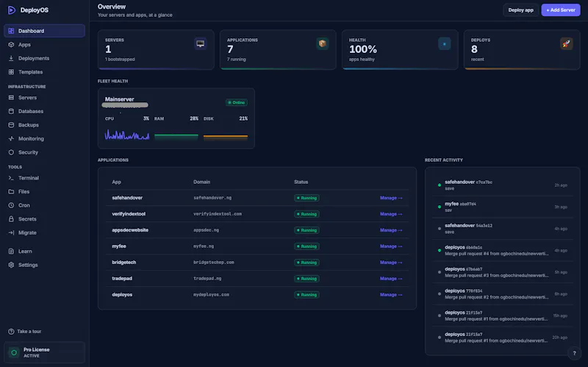The image size is (588, 367).
Task: Open deployos pull request #2 activity
Action: [x=503, y=294]
